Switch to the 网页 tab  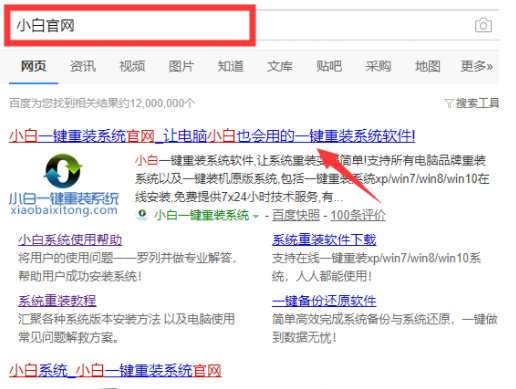coord(33,66)
